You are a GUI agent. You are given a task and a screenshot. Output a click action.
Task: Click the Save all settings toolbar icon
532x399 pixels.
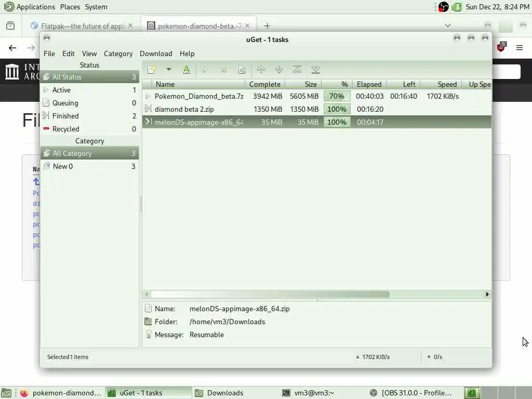click(187, 70)
